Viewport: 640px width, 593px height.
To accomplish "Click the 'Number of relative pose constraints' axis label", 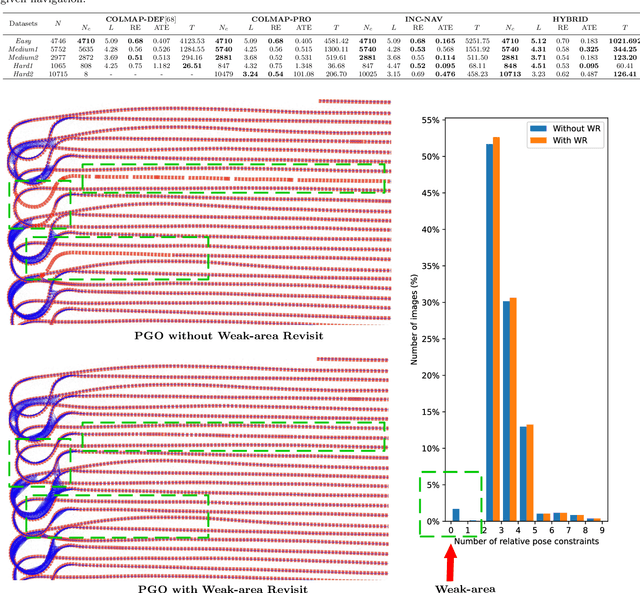I will pyautogui.click(x=523, y=542).
